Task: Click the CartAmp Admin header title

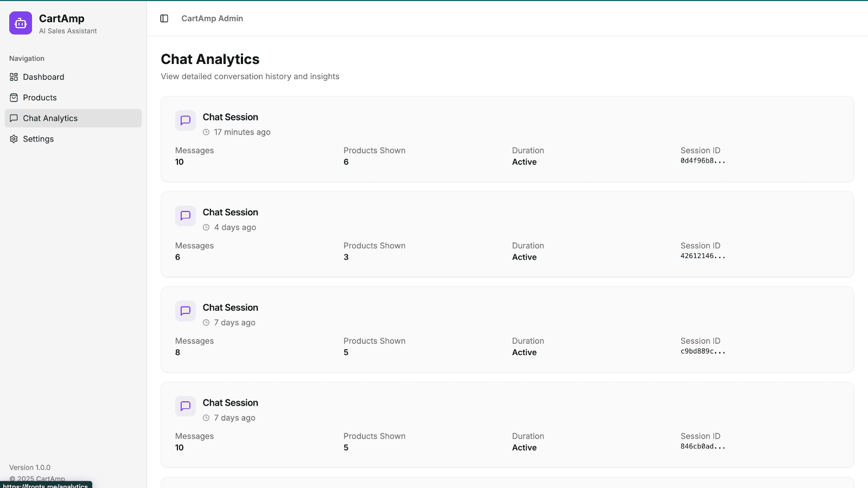Action: click(x=212, y=18)
